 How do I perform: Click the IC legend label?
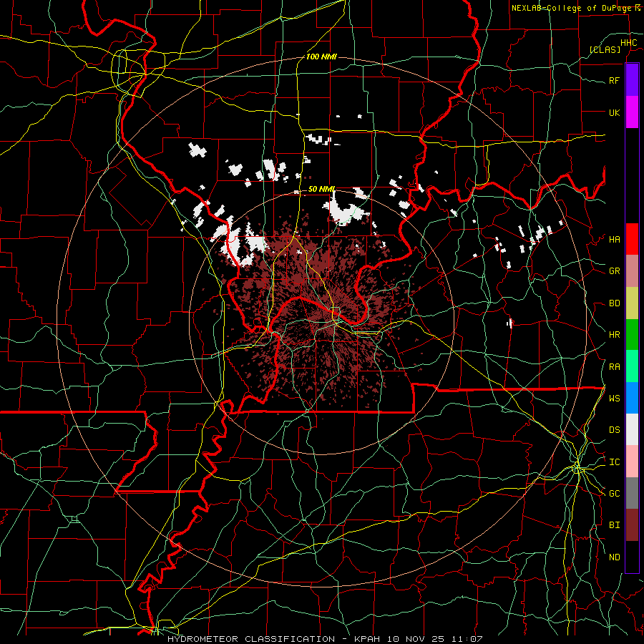point(615,462)
